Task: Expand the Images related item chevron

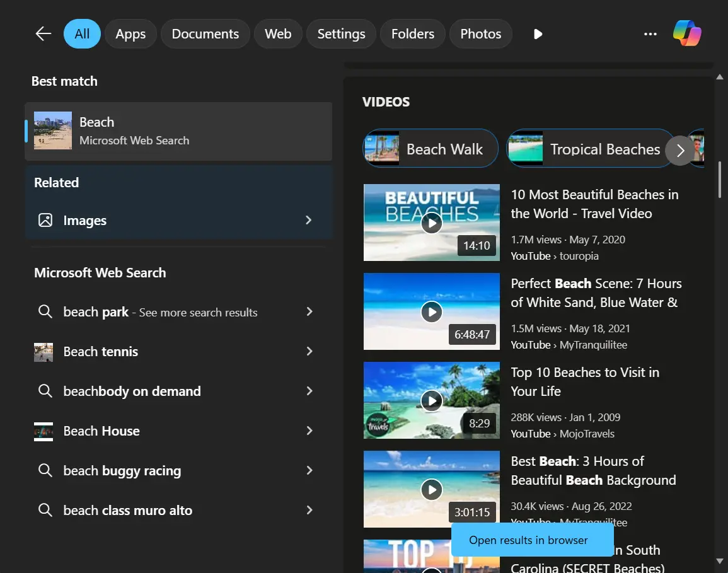Action: coord(309,220)
